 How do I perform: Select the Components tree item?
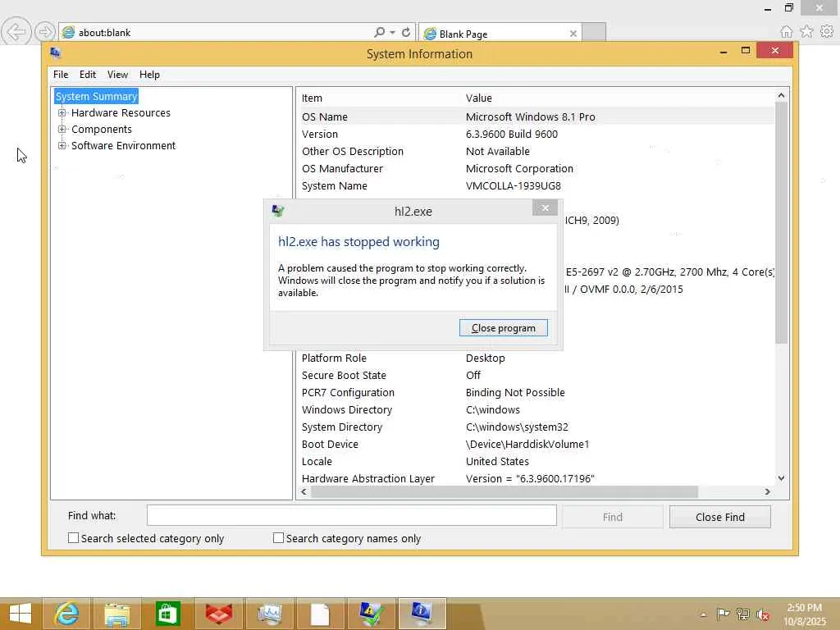point(102,129)
